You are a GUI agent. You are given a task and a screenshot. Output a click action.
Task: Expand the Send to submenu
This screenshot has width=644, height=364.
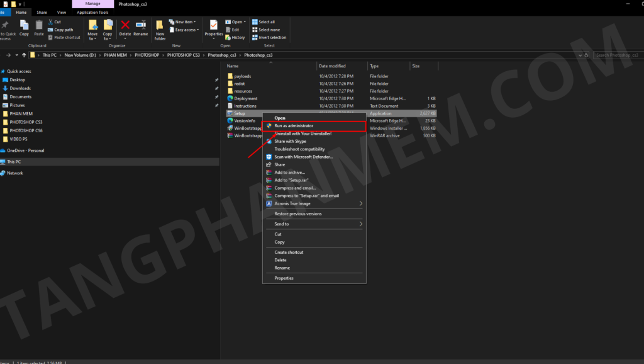coord(314,224)
